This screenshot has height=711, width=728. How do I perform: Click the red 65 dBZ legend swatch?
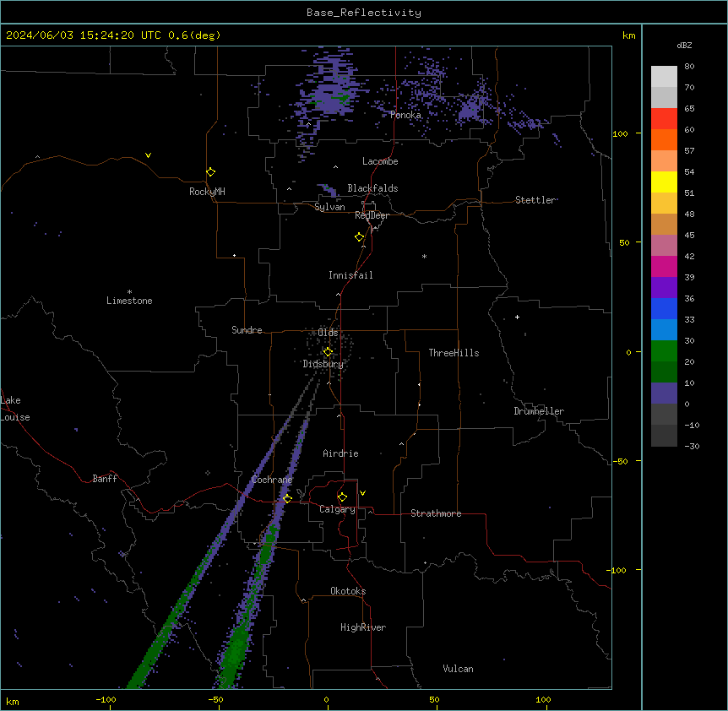[664, 118]
